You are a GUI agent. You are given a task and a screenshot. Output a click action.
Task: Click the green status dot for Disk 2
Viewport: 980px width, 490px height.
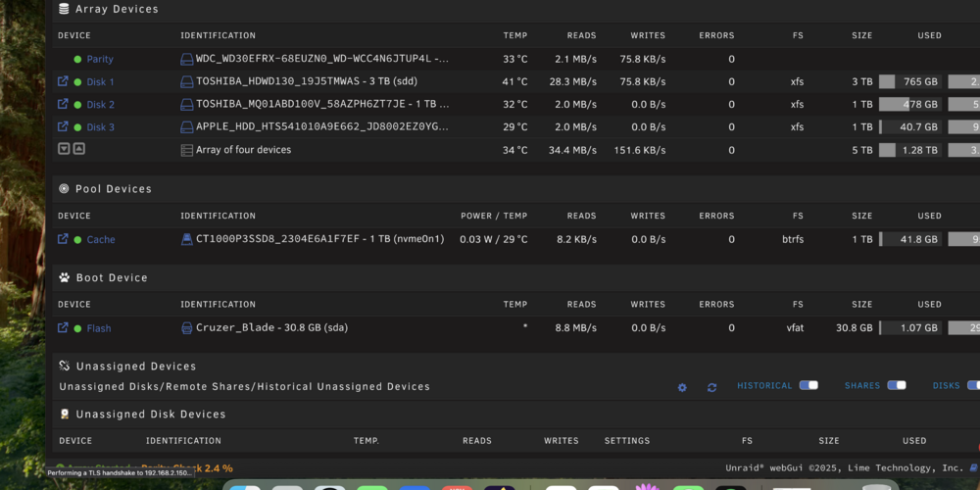tap(77, 105)
